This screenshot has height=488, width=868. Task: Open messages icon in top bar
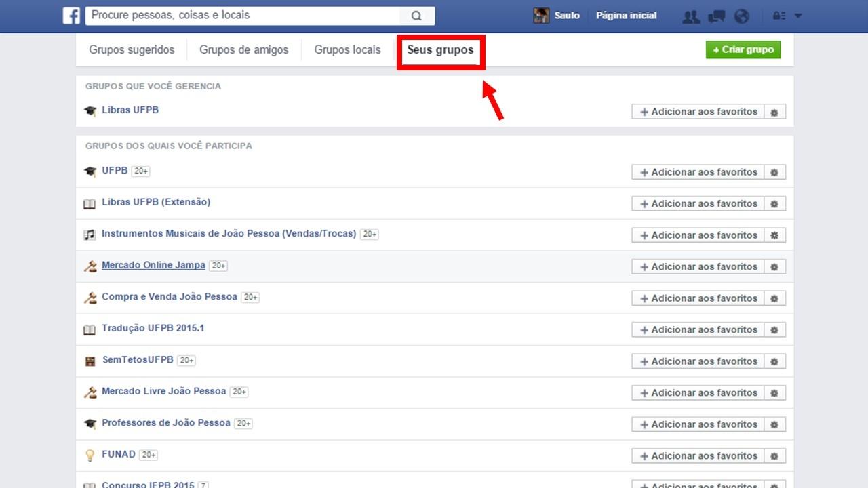[x=716, y=16]
